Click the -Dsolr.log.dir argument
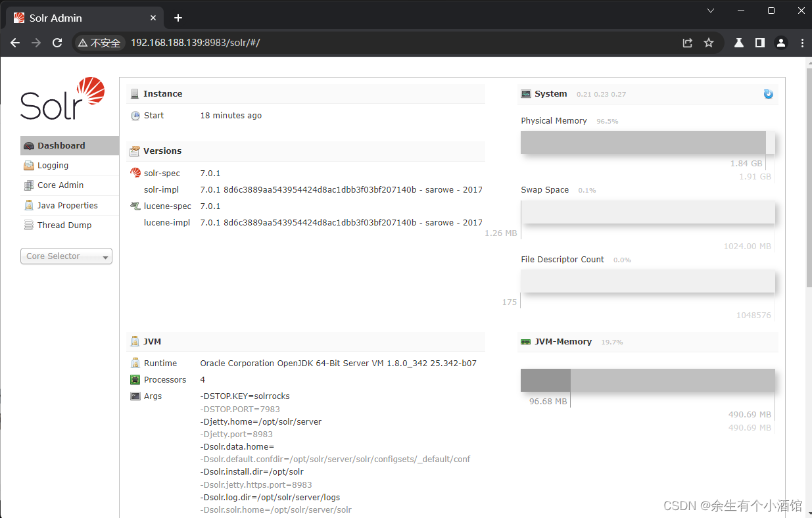This screenshot has height=518, width=812. [x=270, y=498]
